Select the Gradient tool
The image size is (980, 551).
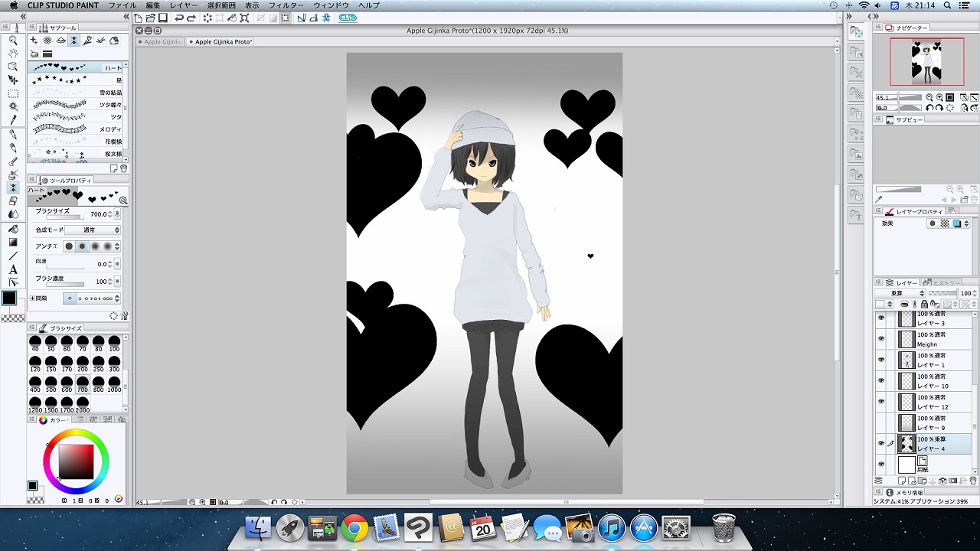click(13, 242)
